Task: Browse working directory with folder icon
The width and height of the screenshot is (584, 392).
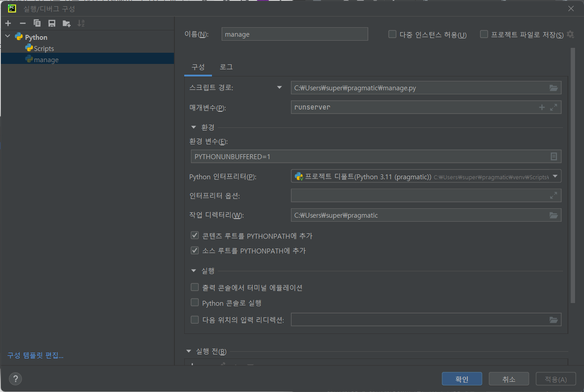Action: [x=554, y=215]
